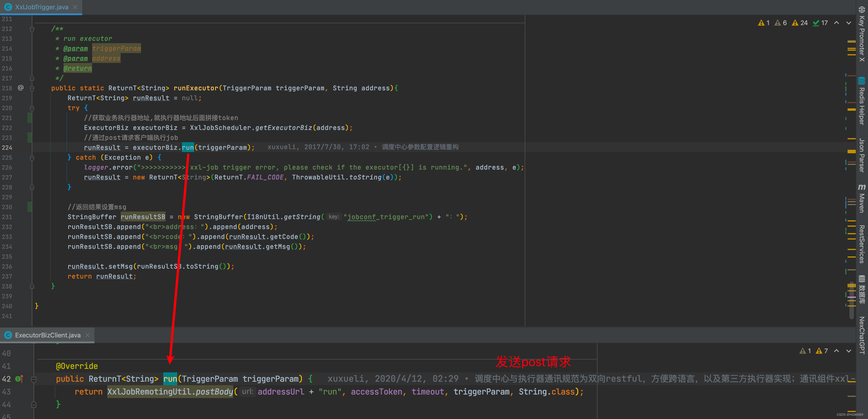
Task: Click the @Override annotation
Action: 77,366
